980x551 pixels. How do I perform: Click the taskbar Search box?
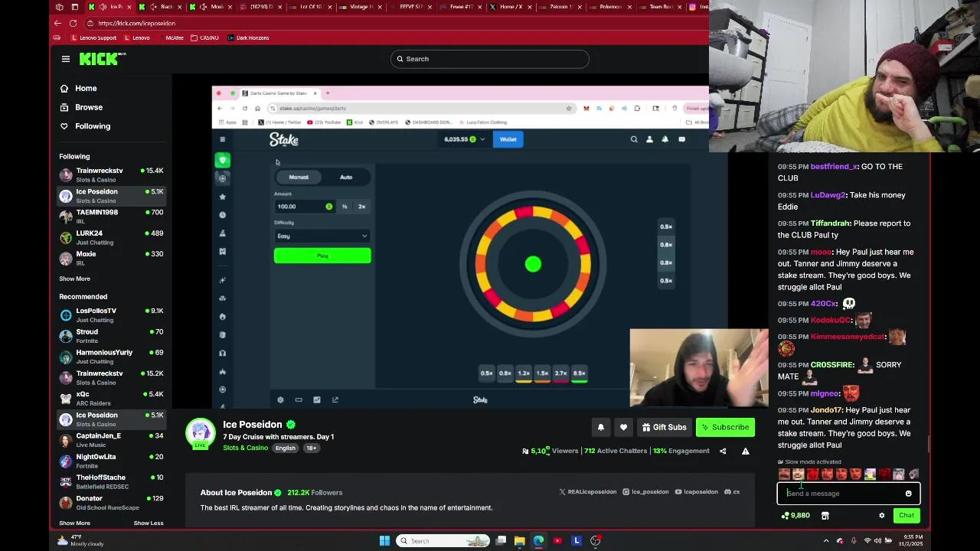(x=443, y=541)
